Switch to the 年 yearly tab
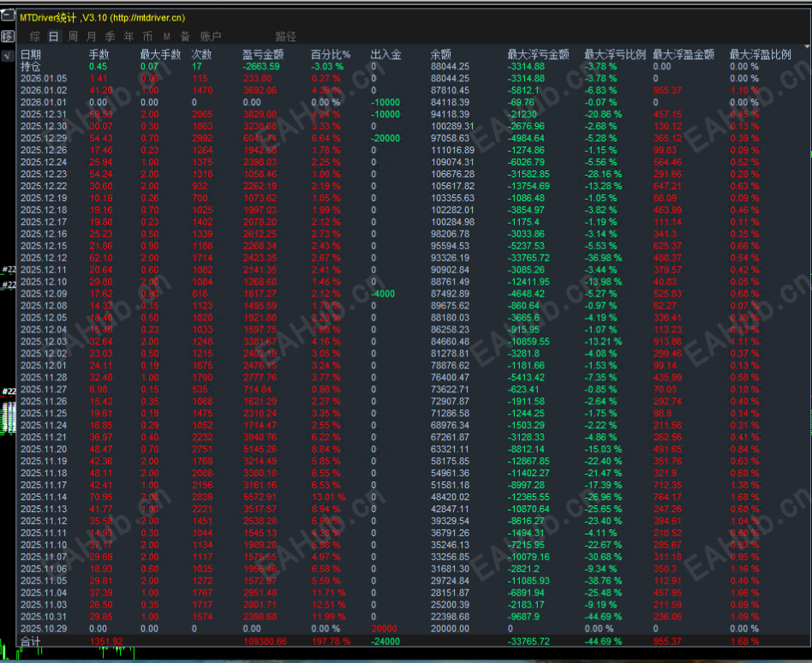This screenshot has width=812, height=663. [129, 36]
